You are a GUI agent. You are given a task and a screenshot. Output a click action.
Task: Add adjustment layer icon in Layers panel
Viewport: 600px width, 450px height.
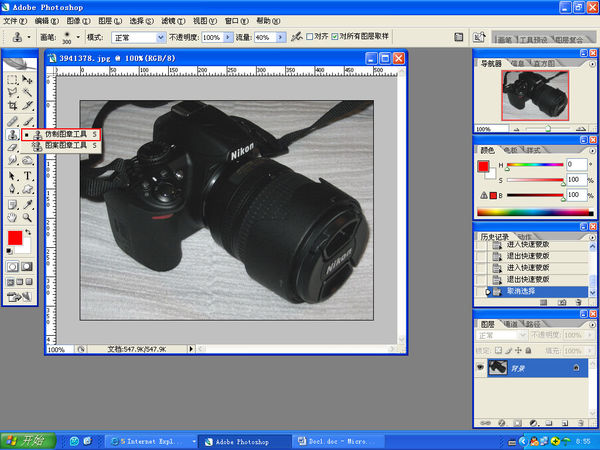tap(533, 423)
